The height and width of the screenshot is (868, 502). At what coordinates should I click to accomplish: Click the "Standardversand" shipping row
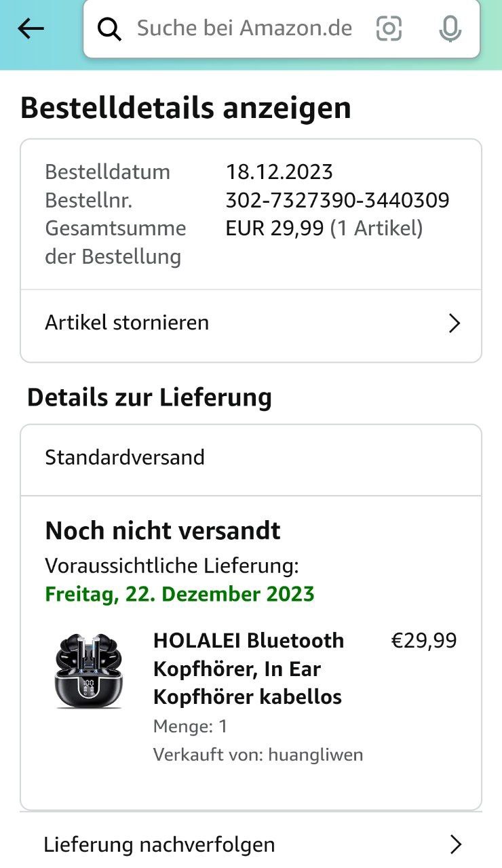(125, 458)
